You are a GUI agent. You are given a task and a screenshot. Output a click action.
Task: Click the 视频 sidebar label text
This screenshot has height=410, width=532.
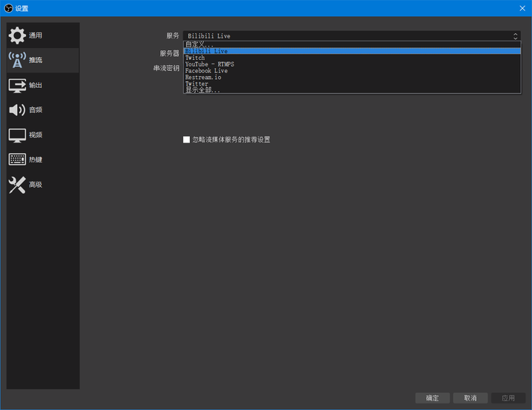pos(35,135)
